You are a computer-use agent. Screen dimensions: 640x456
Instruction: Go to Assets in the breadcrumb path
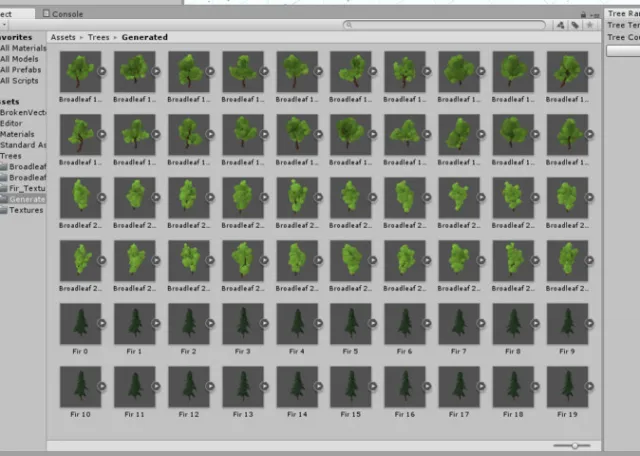(x=63, y=37)
